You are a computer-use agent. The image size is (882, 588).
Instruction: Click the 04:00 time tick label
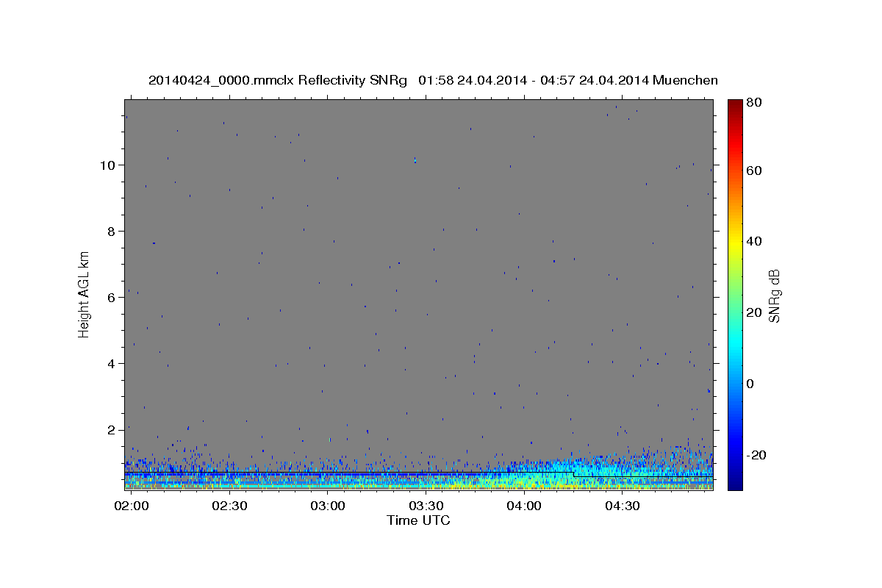coord(524,506)
